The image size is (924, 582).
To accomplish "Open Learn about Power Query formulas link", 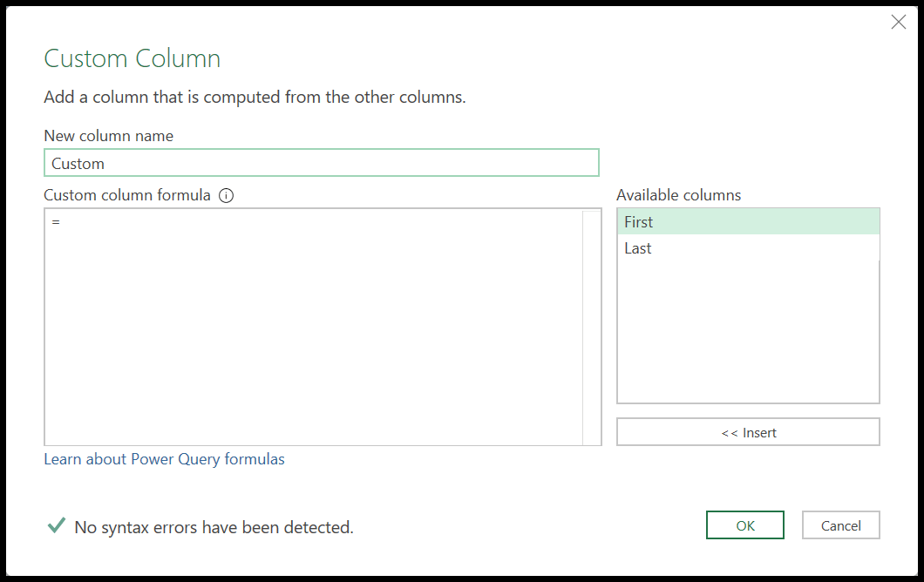I will (x=164, y=459).
